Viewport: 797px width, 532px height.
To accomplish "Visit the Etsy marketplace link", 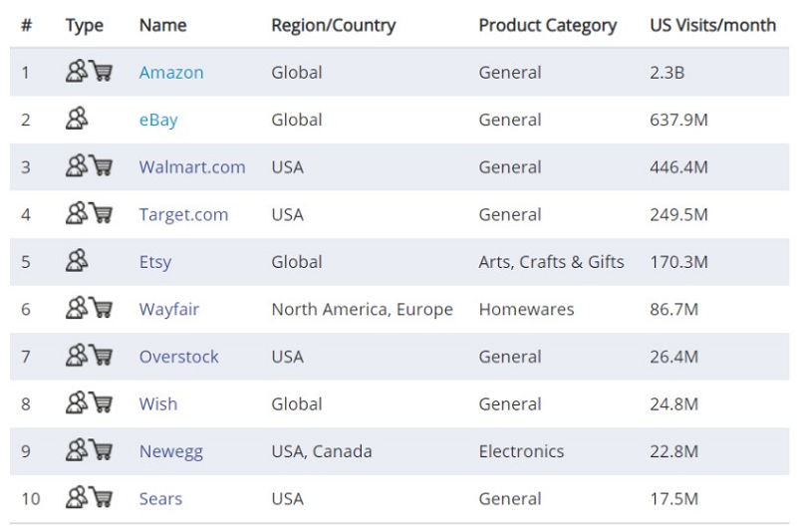I will click(x=155, y=262).
